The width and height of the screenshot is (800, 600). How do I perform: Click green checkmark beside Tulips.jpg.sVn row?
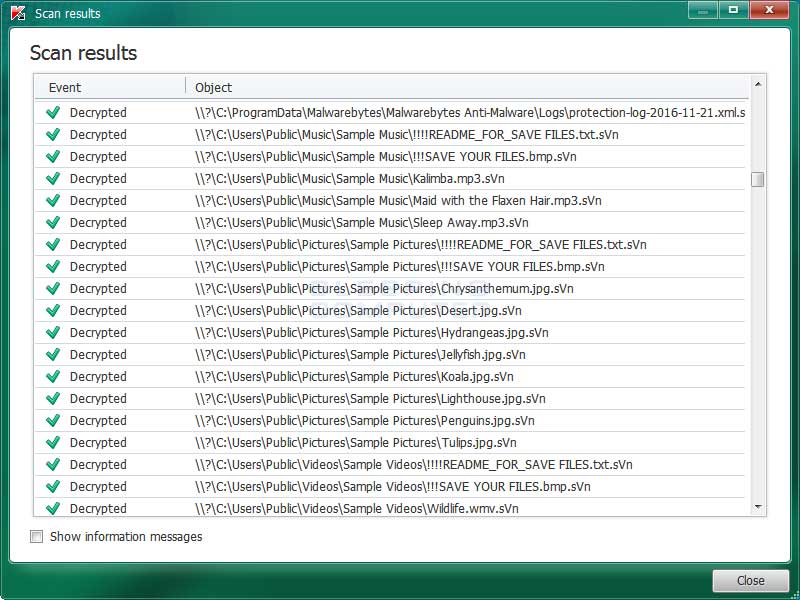53,442
